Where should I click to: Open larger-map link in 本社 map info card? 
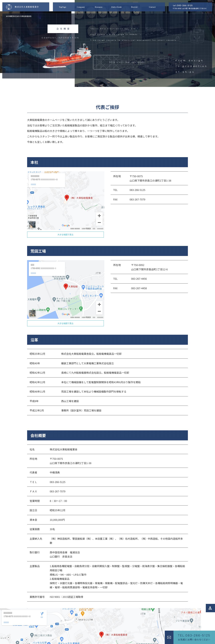tap(33, 184)
